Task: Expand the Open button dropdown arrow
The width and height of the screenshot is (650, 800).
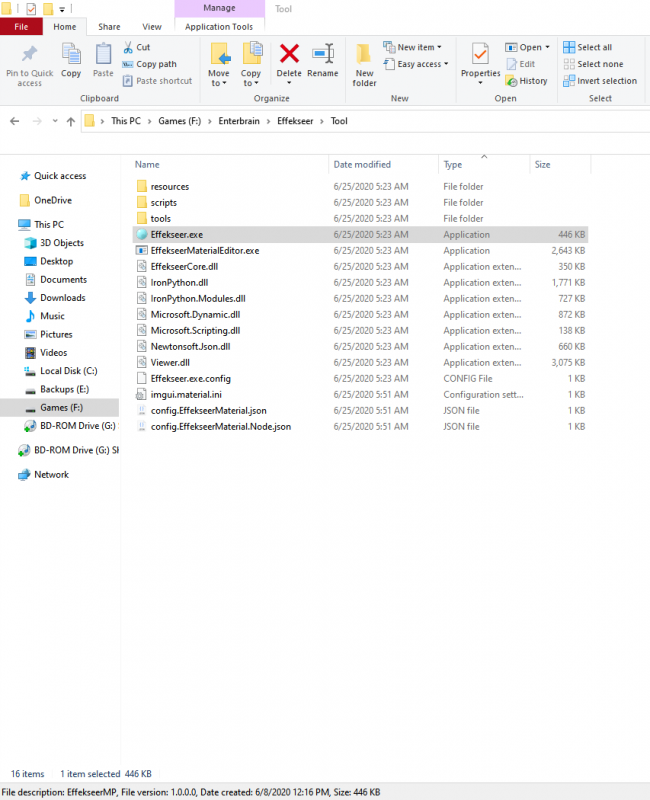Action: coord(547,47)
